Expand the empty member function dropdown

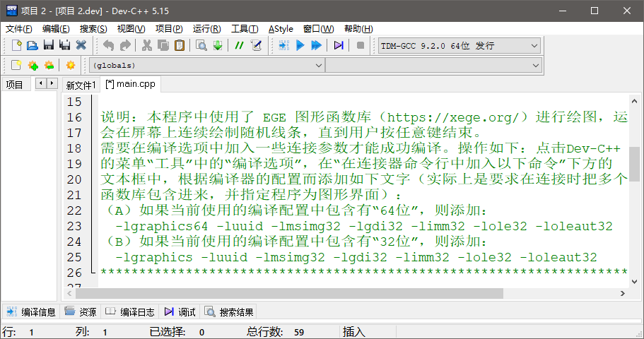coord(433,65)
